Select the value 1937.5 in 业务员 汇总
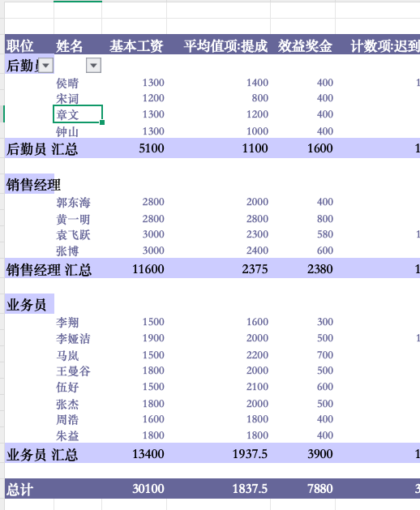This screenshot has height=510, width=420. 250,454
